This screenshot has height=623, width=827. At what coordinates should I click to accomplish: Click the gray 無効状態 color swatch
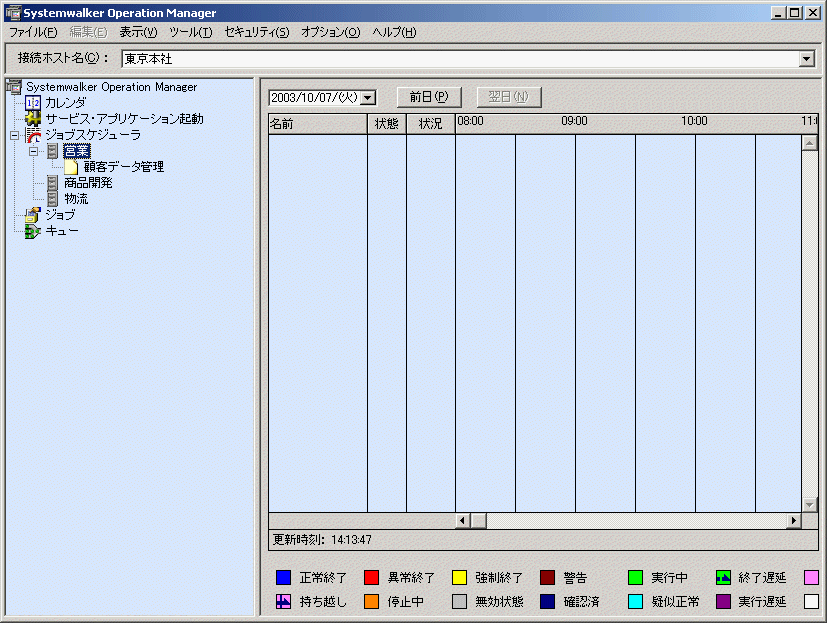(459, 601)
